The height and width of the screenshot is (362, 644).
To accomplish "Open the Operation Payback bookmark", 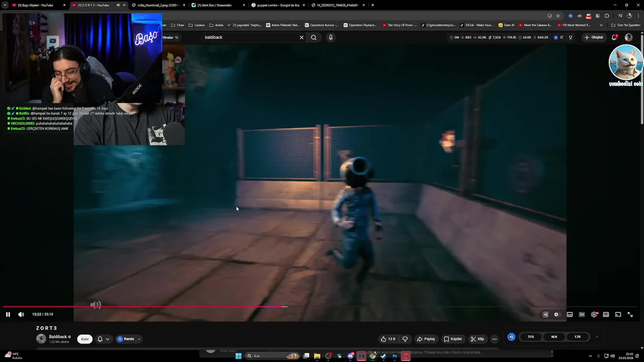I will pyautogui.click(x=359, y=25).
